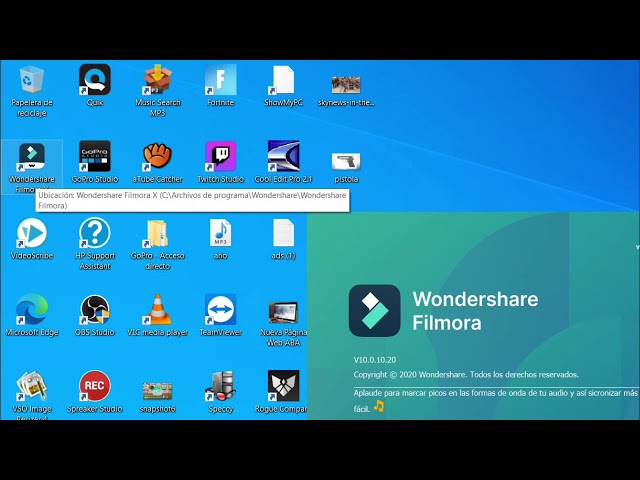Open GoPro - Acceso directo folder
Image resolution: width=640 pixels, height=480 pixels.
pos(158,244)
